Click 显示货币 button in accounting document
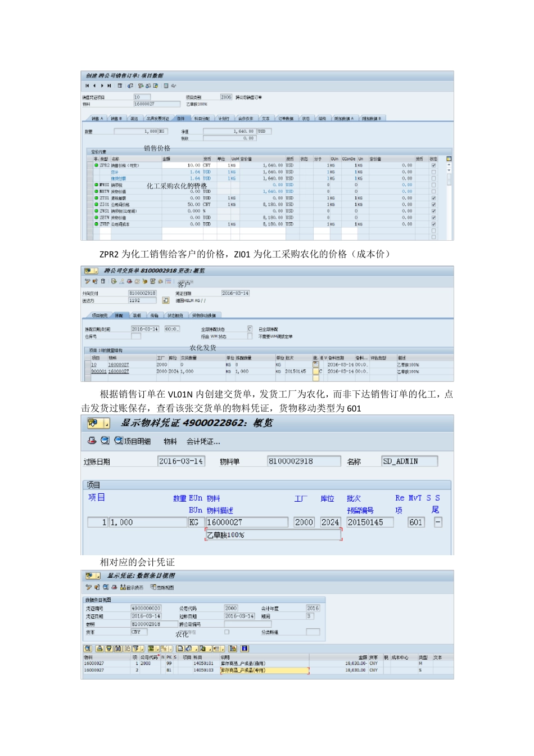Screen dimensions: 534x756 click(132, 587)
